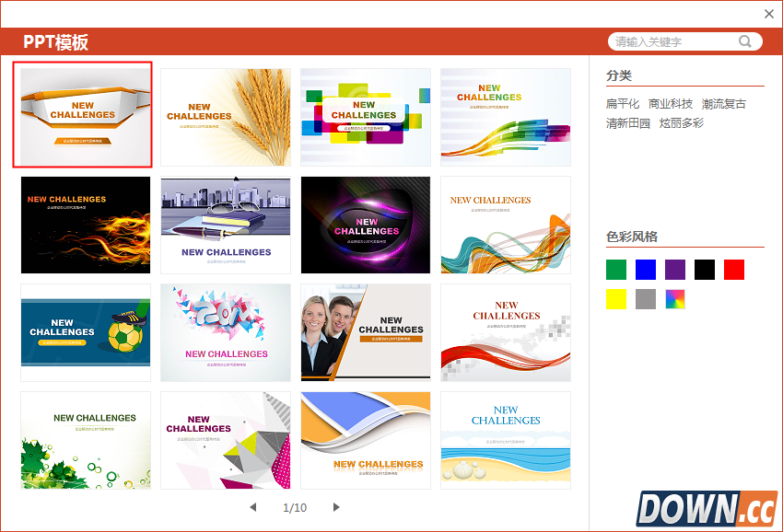This screenshot has height=532, width=783.
Task: Select the 炫丽多彩 category
Action: pos(682,123)
